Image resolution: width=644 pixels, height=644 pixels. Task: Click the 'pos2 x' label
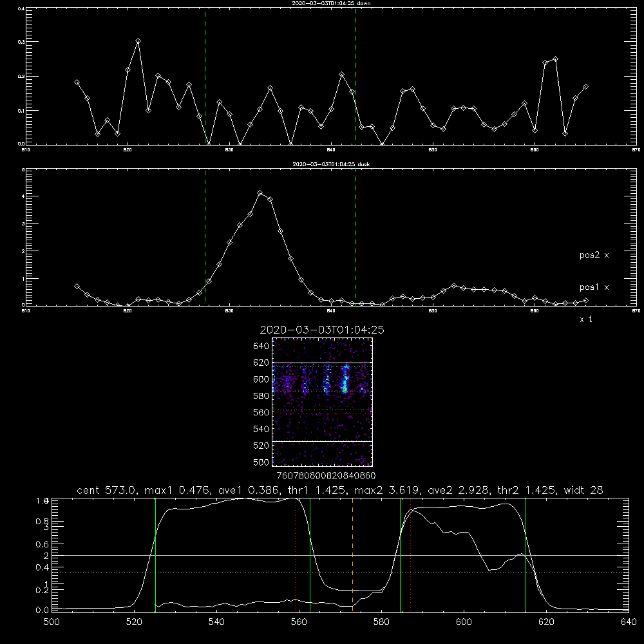click(594, 255)
